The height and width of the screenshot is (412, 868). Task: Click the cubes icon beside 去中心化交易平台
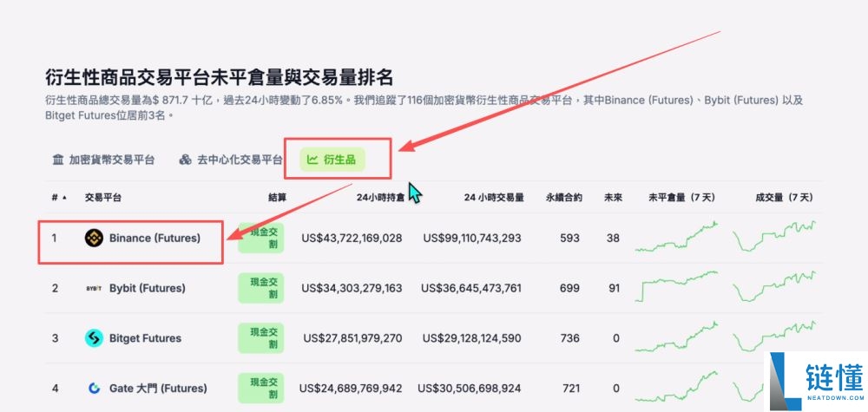tap(186, 160)
